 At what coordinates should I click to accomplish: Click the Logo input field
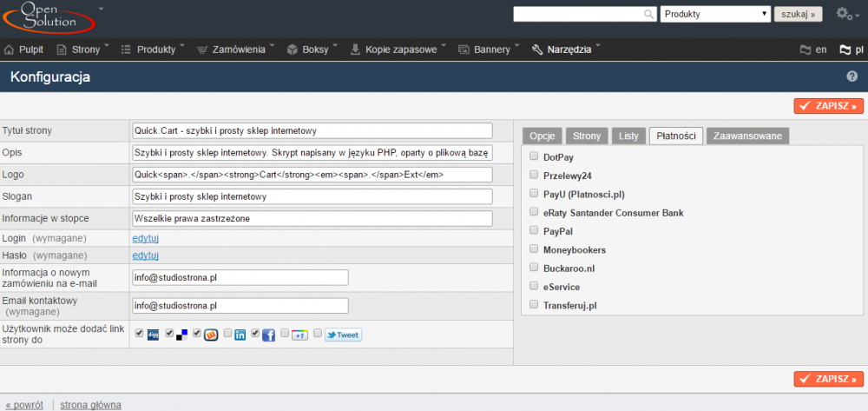tap(312, 175)
